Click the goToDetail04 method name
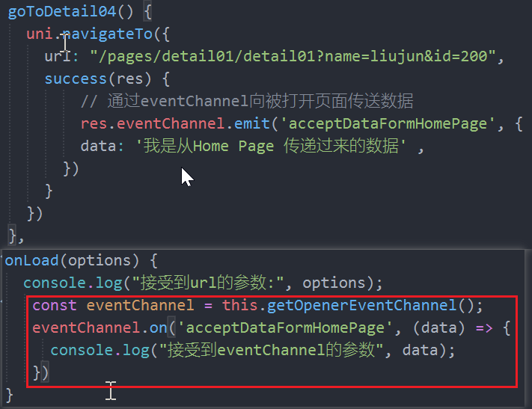 click(62, 11)
